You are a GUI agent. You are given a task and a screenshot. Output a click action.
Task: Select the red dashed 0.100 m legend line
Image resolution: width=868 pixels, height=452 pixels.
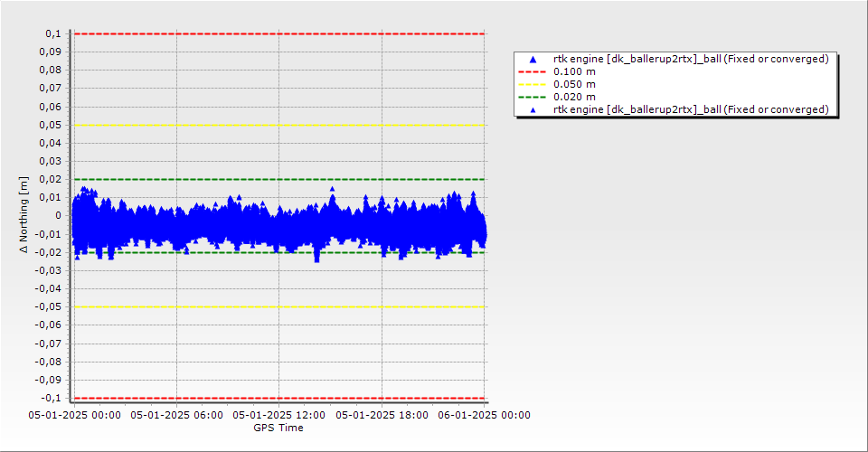(532, 72)
